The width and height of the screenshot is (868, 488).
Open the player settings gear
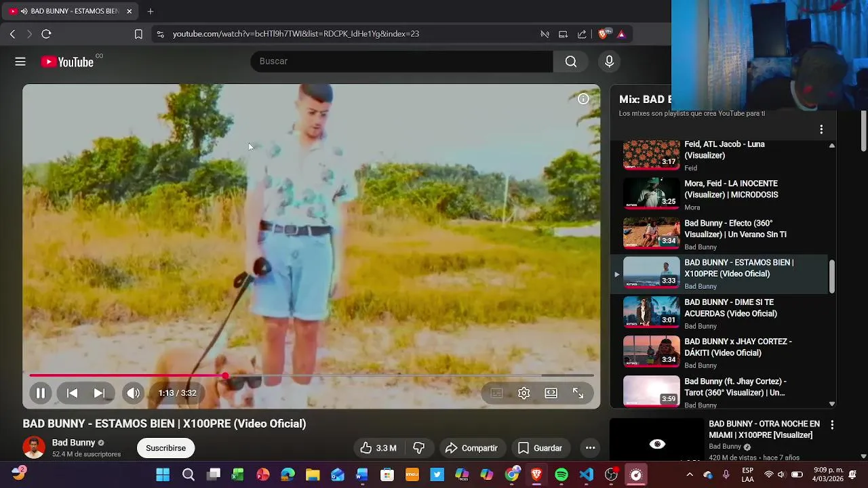[x=524, y=393]
